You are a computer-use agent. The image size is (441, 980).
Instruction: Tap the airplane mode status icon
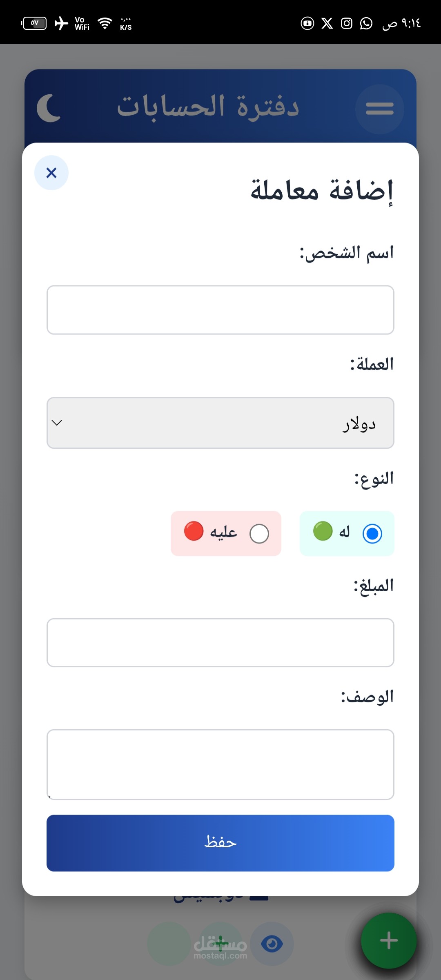(x=61, y=23)
